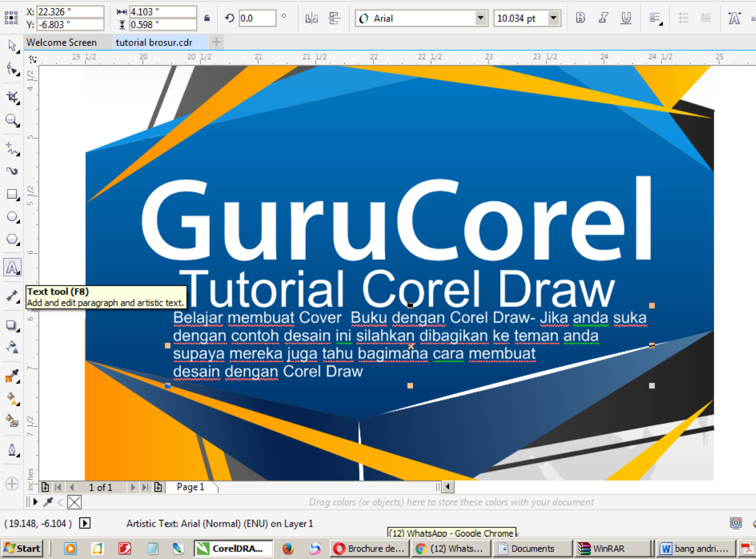Open the font family dropdown
The image size is (756, 559).
(482, 18)
